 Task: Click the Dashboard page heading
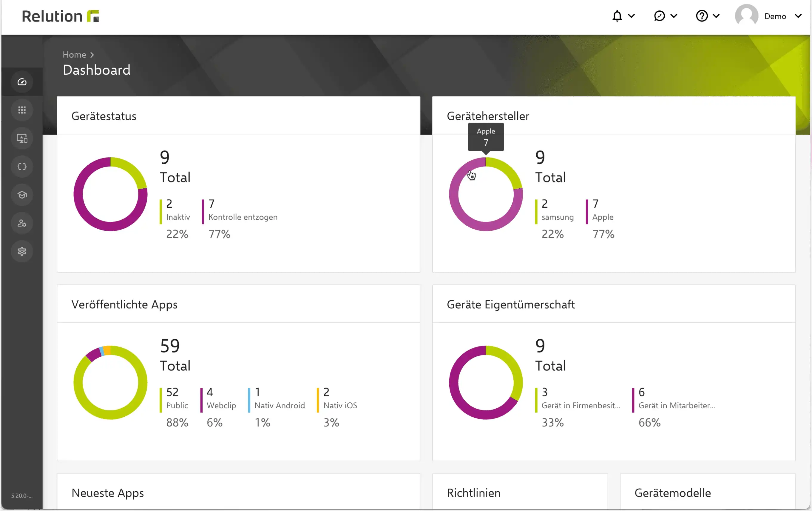tap(96, 70)
